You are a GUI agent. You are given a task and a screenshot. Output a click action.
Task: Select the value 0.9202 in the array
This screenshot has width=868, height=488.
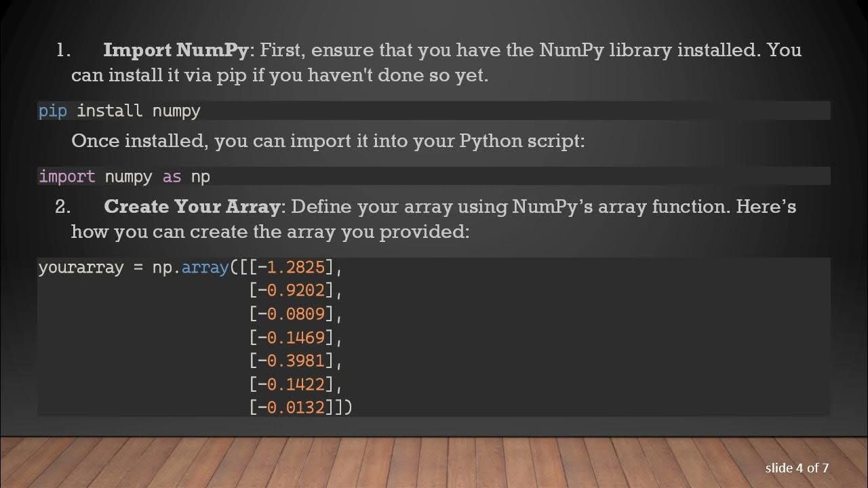click(x=296, y=291)
